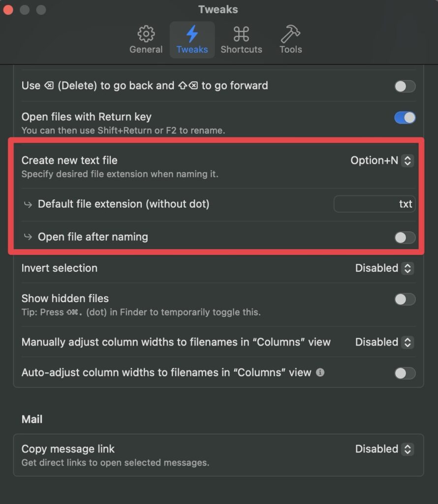Select the Tweaks lightning bolt icon
The image size is (438, 504).
pos(192,34)
